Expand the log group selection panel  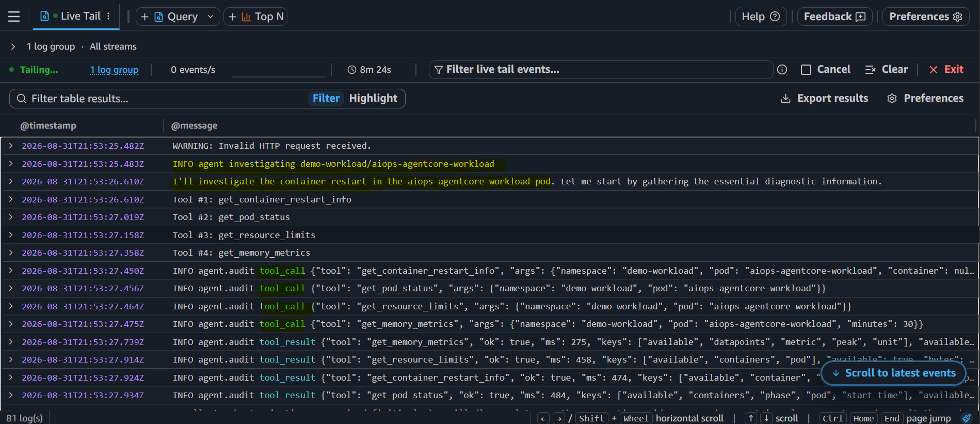[x=13, y=46]
